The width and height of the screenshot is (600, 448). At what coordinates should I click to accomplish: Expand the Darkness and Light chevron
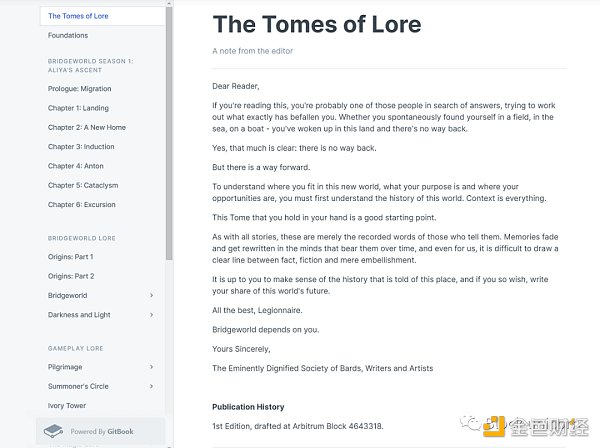pos(152,315)
